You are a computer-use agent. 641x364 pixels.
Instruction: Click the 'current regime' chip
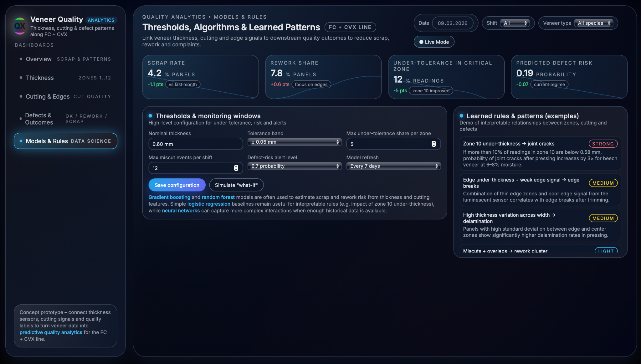tap(549, 85)
